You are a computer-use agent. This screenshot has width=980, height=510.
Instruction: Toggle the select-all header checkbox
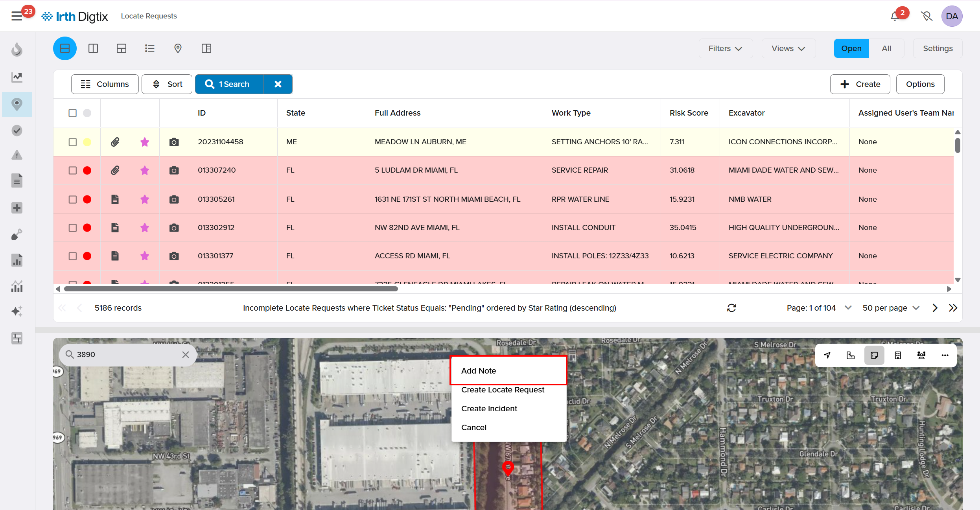[73, 113]
